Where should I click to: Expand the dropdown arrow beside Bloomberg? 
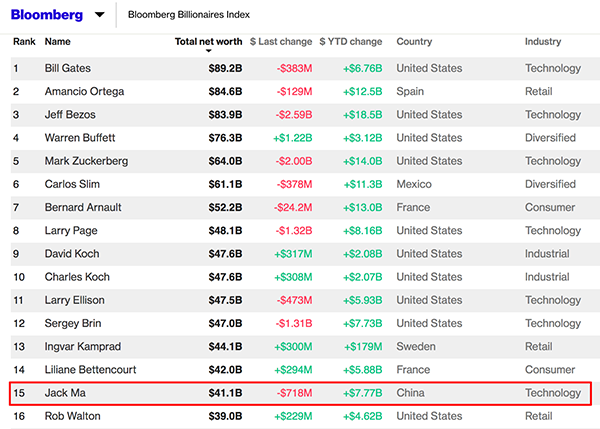tap(99, 15)
